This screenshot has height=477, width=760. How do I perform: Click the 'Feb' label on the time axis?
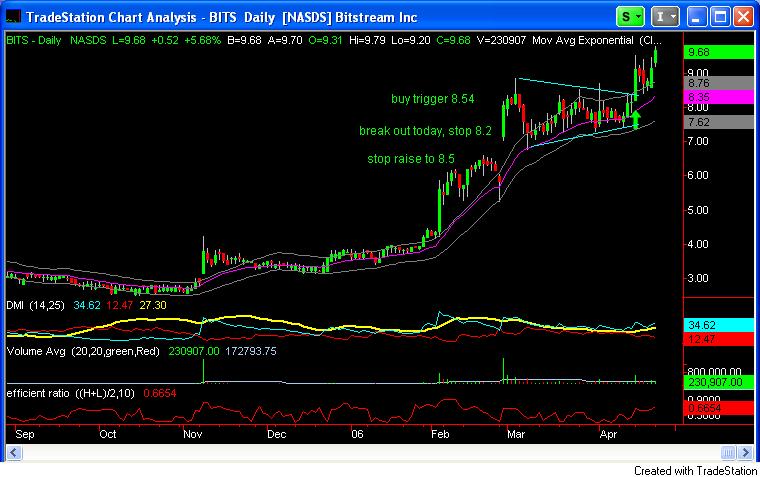(x=440, y=434)
